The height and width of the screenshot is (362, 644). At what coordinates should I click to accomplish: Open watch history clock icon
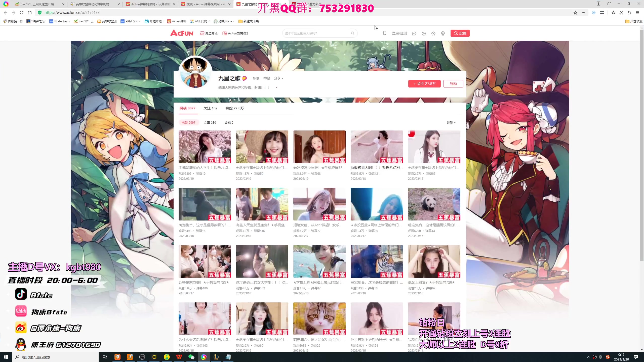coord(424,33)
